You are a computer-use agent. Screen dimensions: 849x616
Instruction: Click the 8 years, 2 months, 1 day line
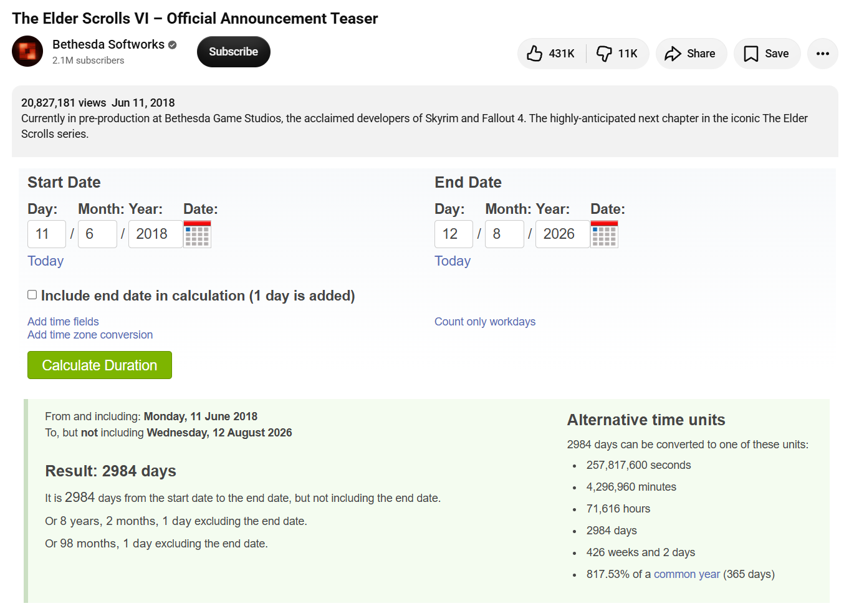point(176,521)
